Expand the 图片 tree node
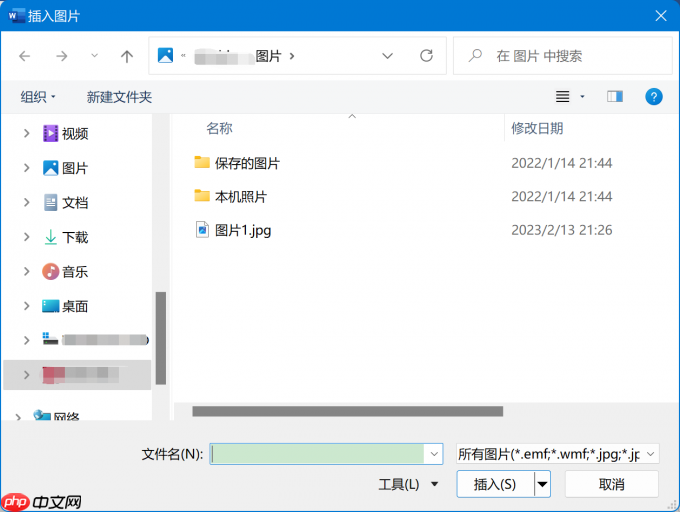Screen dimensions: 680x512 [26, 168]
